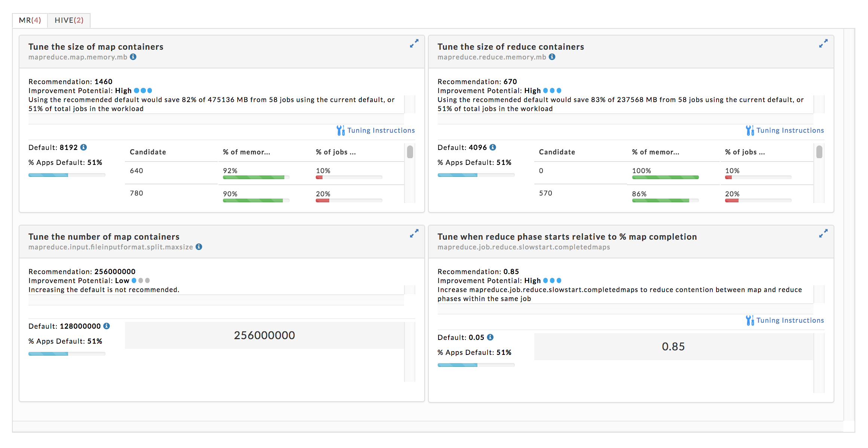Image resolution: width=868 pixels, height=448 pixels.
Task: Click 'Increasing the default is not recommended.' text
Action: pos(104,290)
